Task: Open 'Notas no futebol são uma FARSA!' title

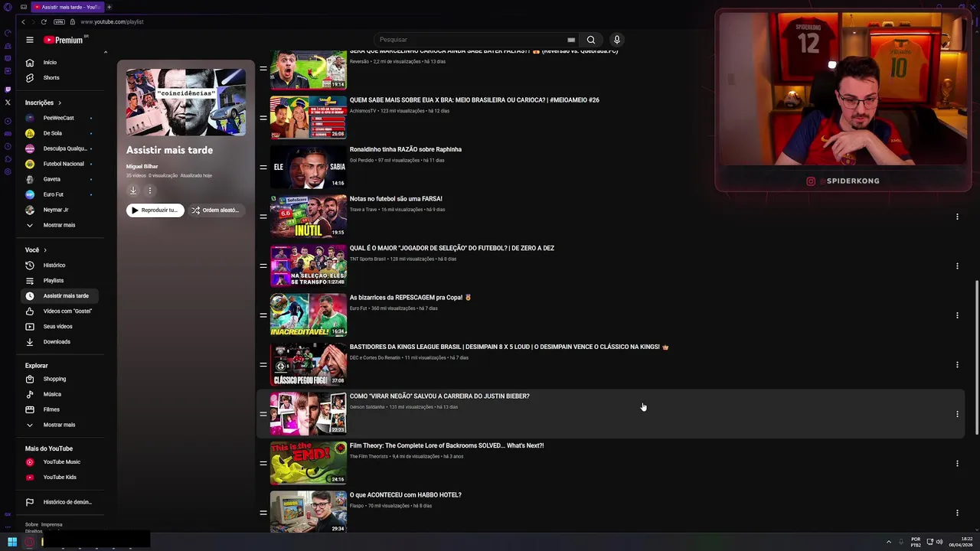Action: coord(396,199)
